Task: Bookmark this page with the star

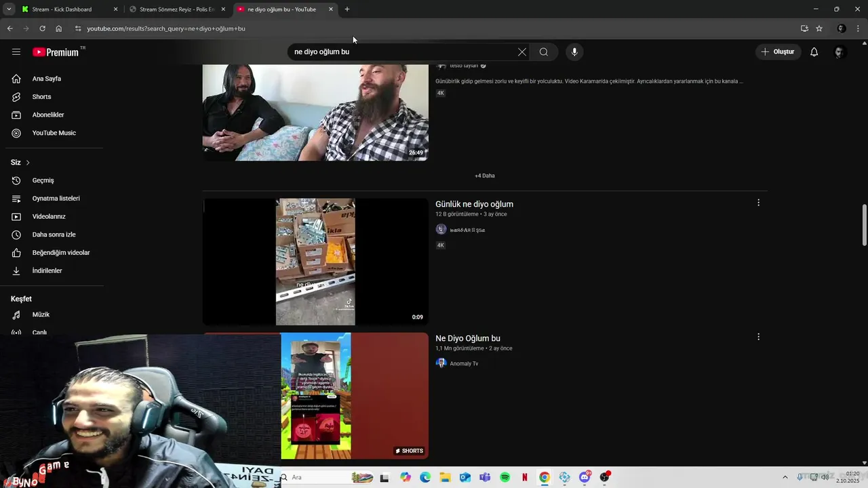Action: 819,28
